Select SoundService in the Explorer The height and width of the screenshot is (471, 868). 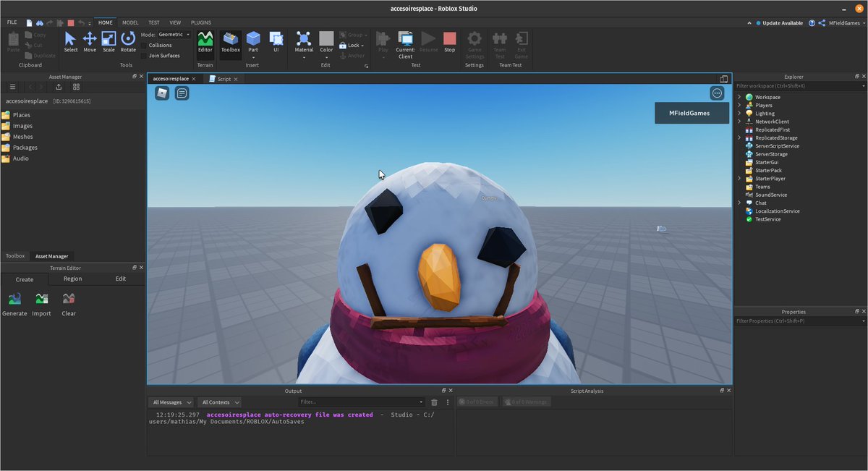(771, 195)
